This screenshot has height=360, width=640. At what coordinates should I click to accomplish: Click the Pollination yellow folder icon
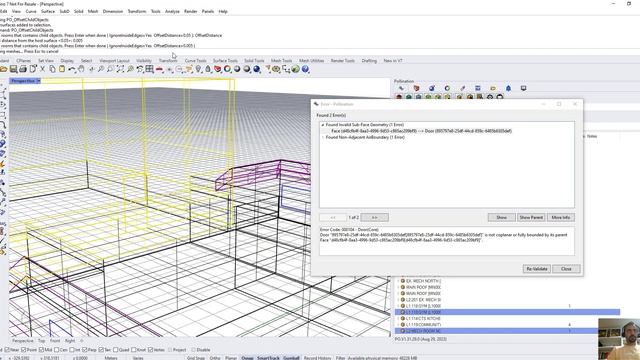coord(493,88)
